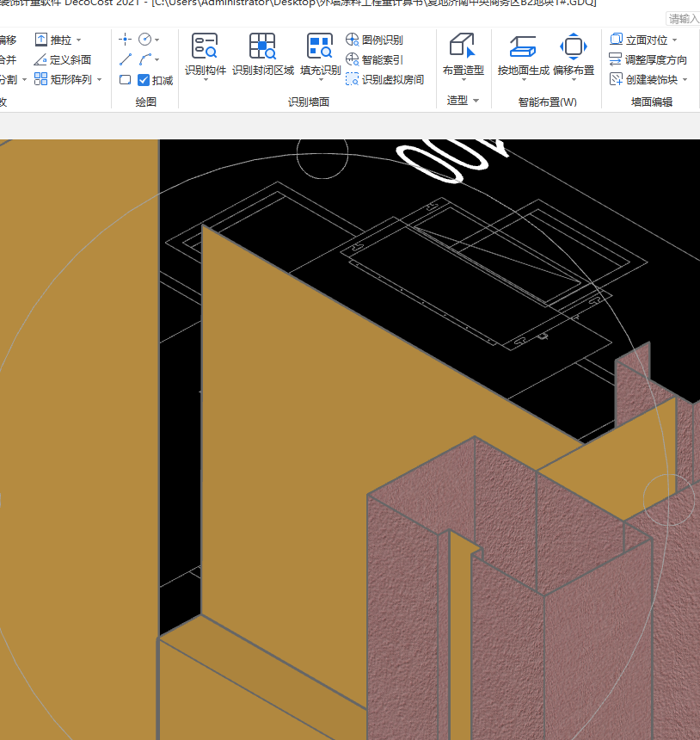
Task: Click the 偏移 offset command
Action: pos(8,40)
